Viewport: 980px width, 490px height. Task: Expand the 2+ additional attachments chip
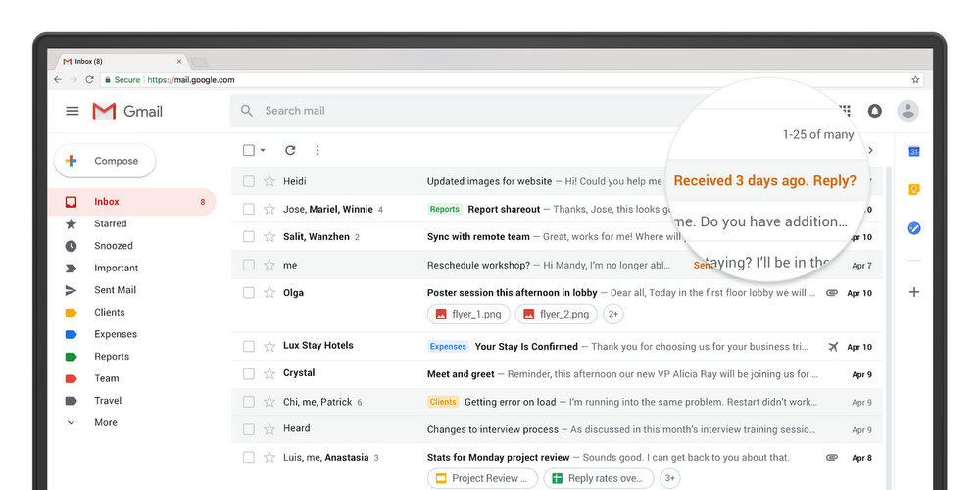coord(613,314)
